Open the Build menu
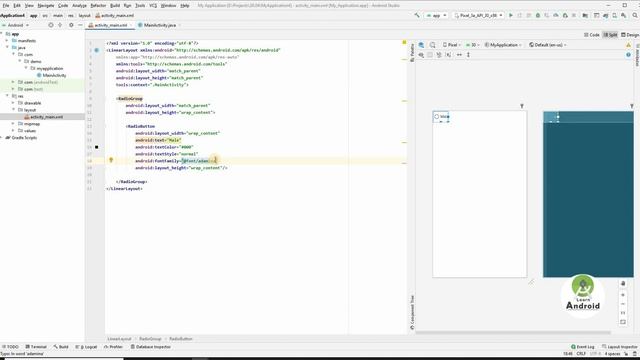This screenshot has height=360, width=640. point(115,6)
